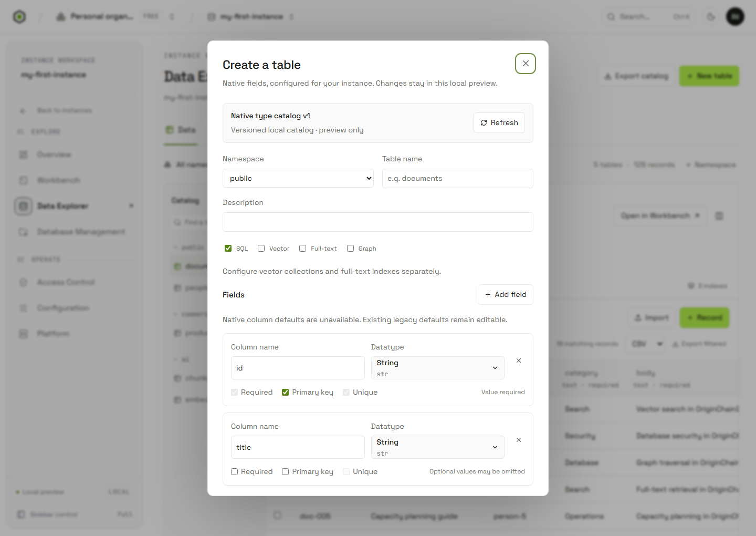Open Database Management in the sidebar
The height and width of the screenshot is (536, 756).
[x=74, y=232]
